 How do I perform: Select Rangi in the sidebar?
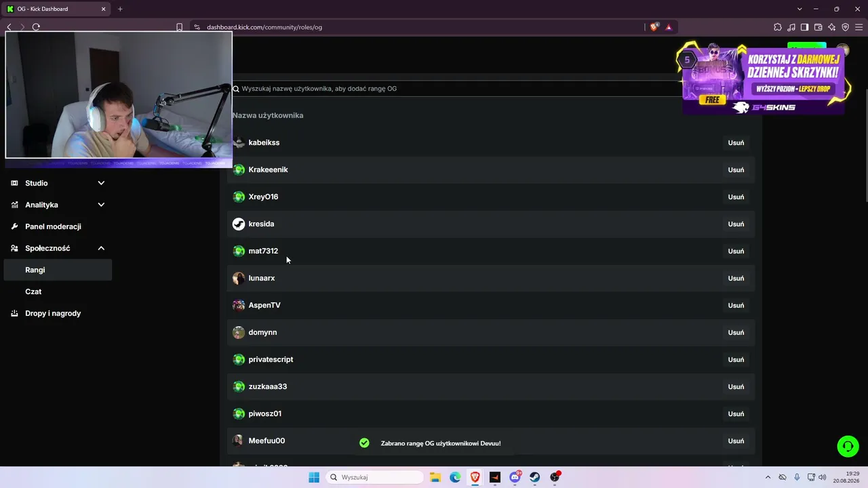pyautogui.click(x=58, y=270)
